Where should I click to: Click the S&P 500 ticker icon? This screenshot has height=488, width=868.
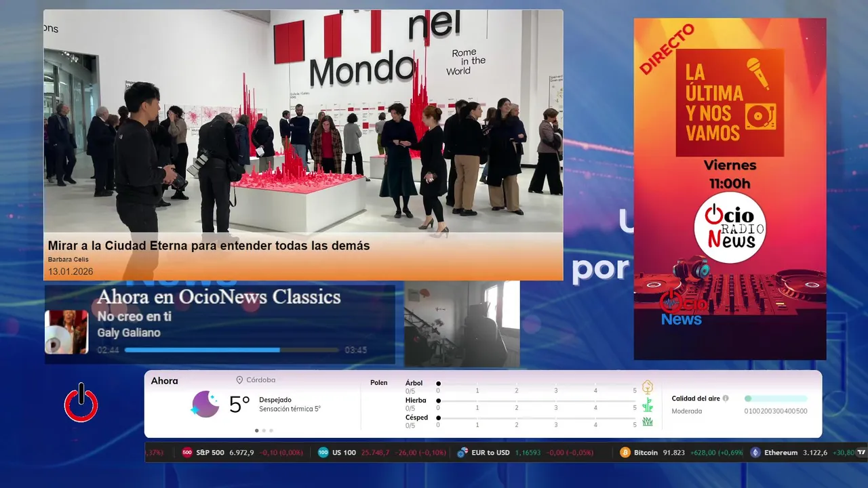[187, 453]
